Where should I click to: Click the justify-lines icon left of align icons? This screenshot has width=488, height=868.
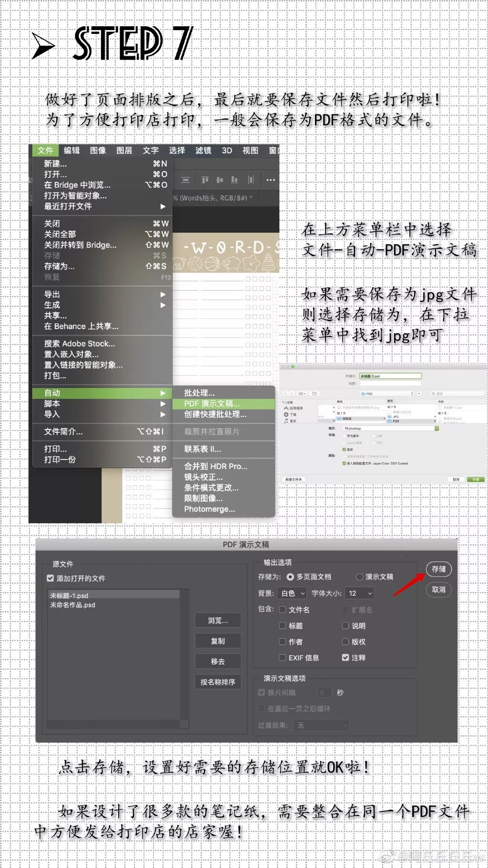click(x=186, y=180)
